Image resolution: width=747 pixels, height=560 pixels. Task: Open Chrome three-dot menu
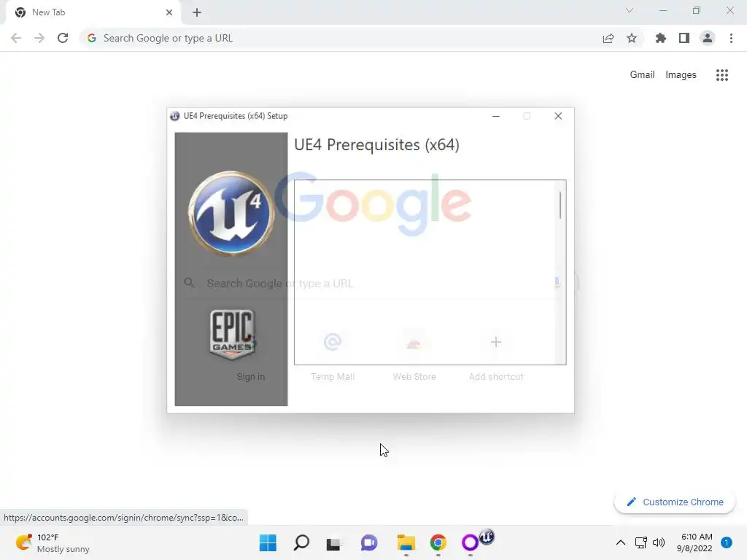point(731,38)
